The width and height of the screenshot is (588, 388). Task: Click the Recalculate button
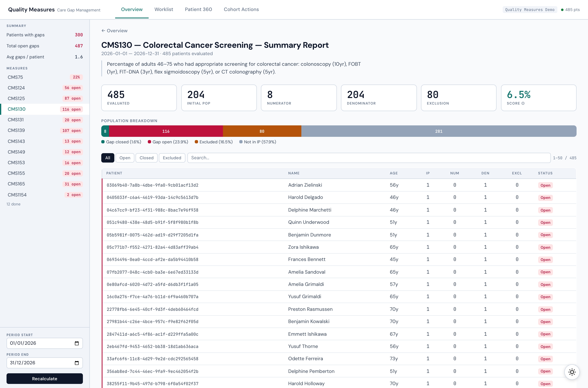click(x=45, y=379)
